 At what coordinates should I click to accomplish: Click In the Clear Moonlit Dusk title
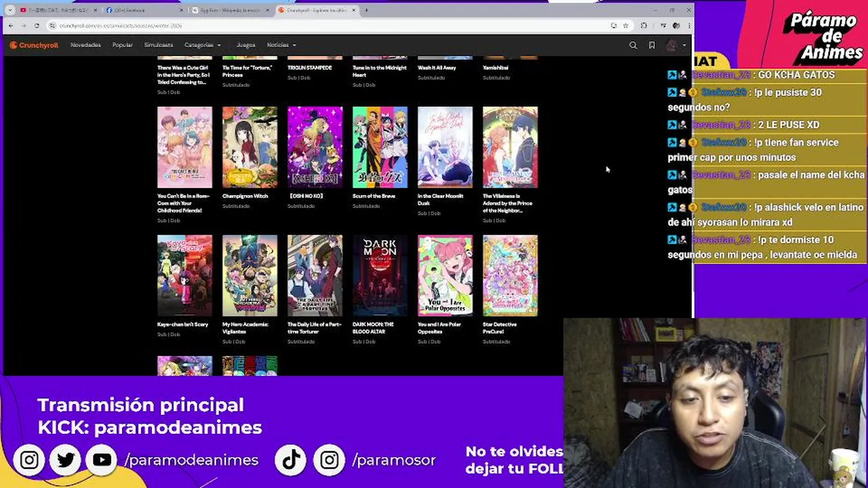(x=441, y=199)
